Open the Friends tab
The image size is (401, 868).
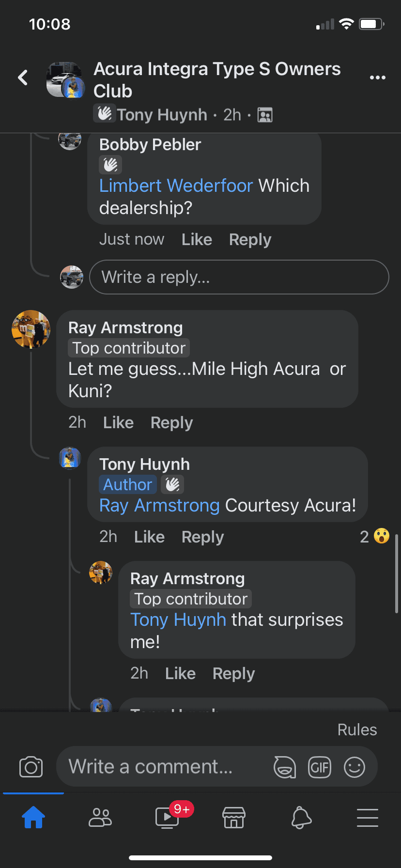tap(100, 818)
